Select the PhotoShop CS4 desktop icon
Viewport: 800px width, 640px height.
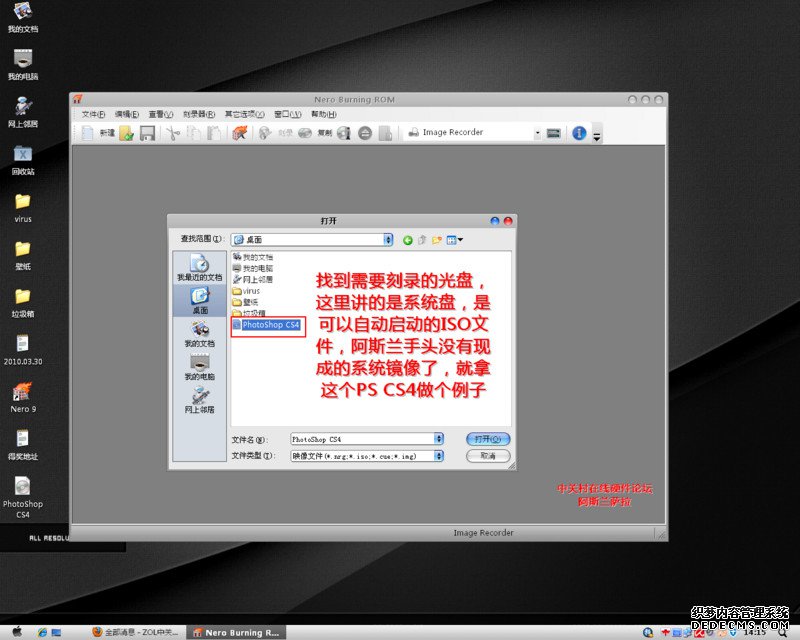coord(23,497)
